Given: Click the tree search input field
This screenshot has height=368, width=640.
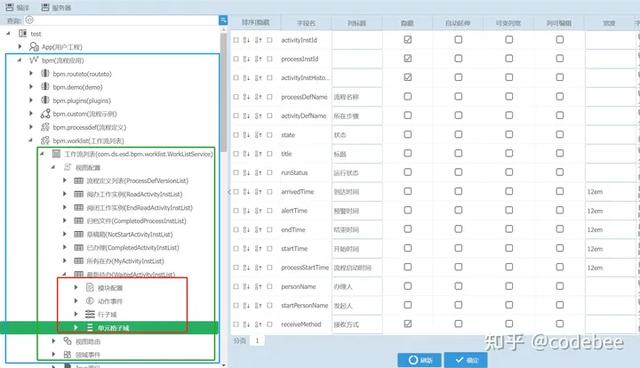Looking at the screenshot, I should [121, 20].
